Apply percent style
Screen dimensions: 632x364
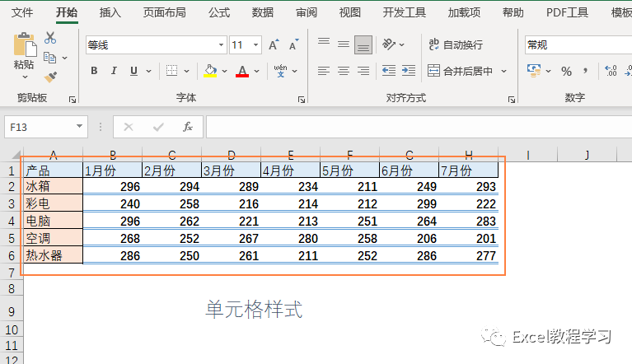click(x=566, y=72)
